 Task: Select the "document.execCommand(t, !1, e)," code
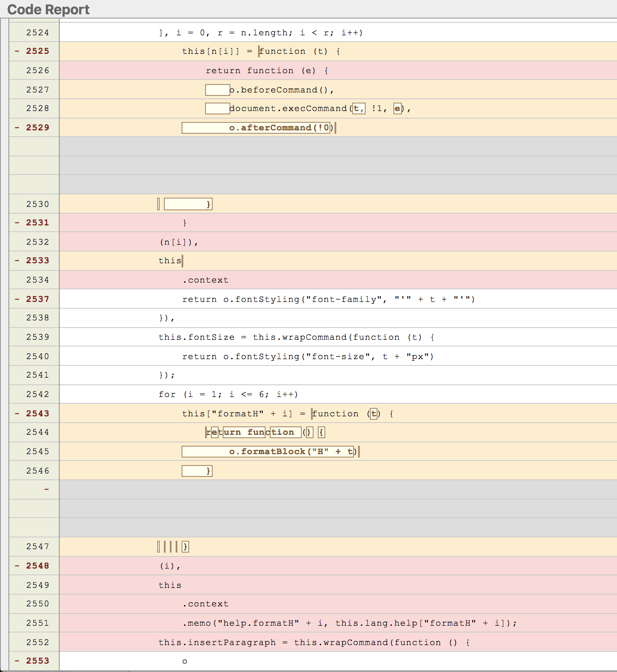pos(320,108)
